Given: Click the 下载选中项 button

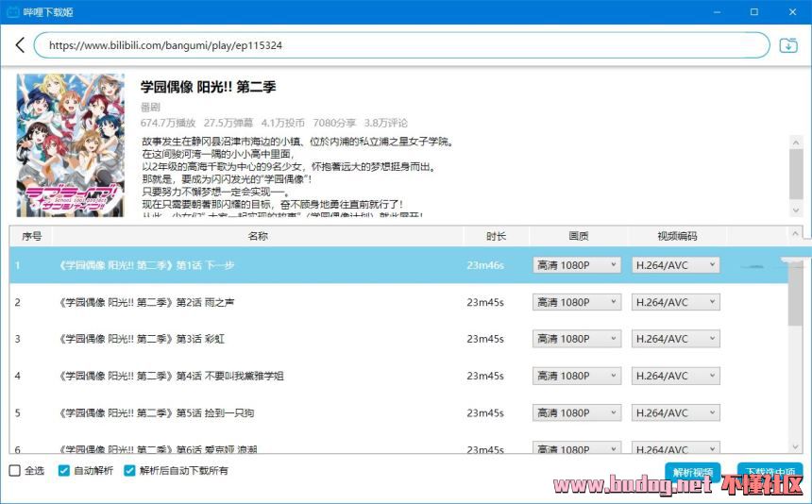Looking at the screenshot, I should coord(769,472).
